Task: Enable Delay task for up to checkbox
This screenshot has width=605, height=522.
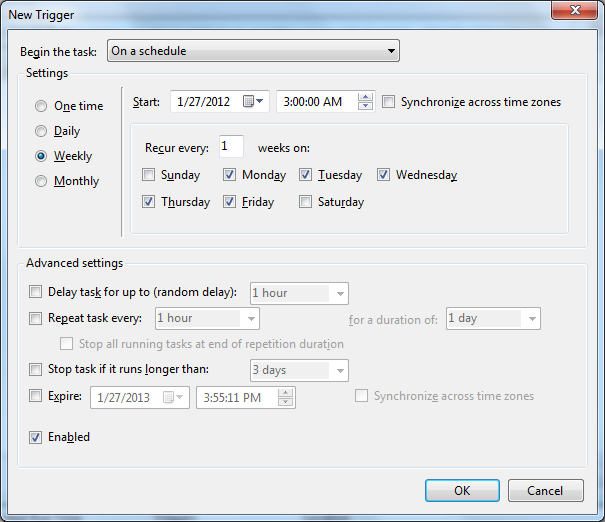Action: click(x=36, y=293)
